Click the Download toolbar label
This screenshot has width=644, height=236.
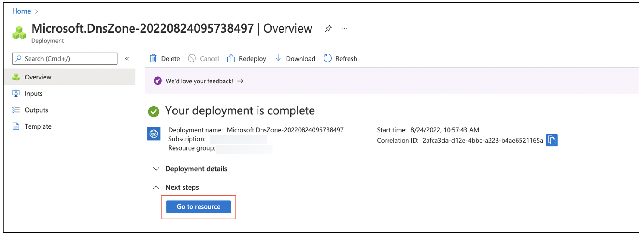tap(301, 59)
